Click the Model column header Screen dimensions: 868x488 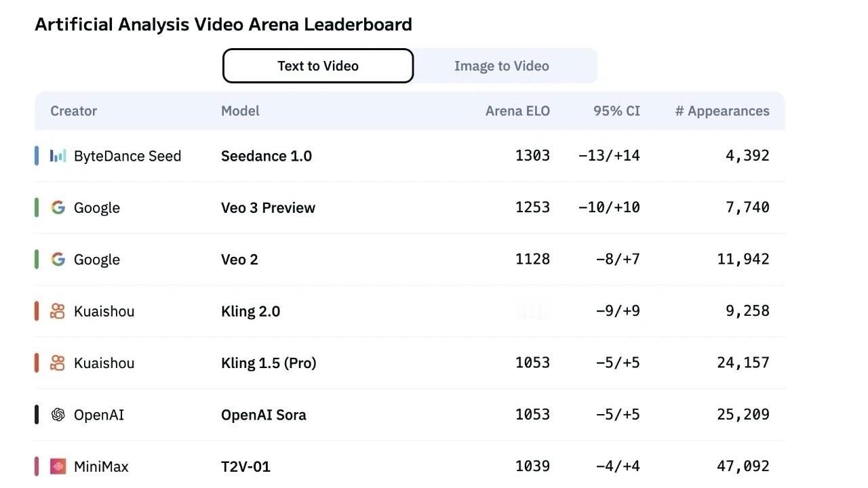point(240,110)
